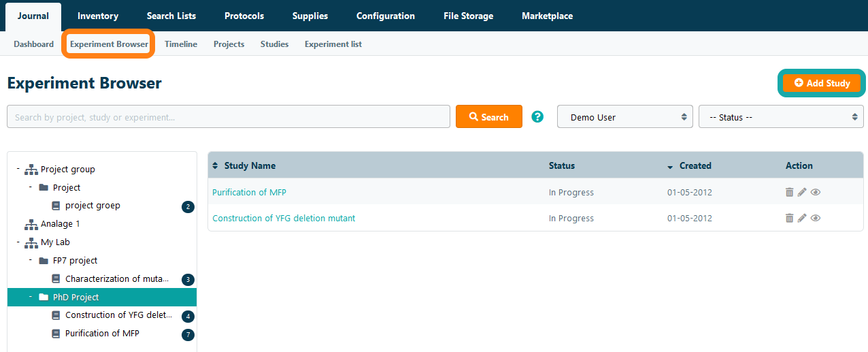View the Purification of MFP study
868x352 pixels.
pyautogui.click(x=816, y=193)
